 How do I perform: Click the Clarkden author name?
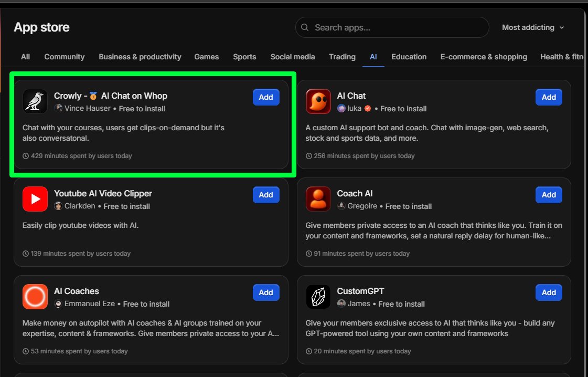[x=80, y=206]
